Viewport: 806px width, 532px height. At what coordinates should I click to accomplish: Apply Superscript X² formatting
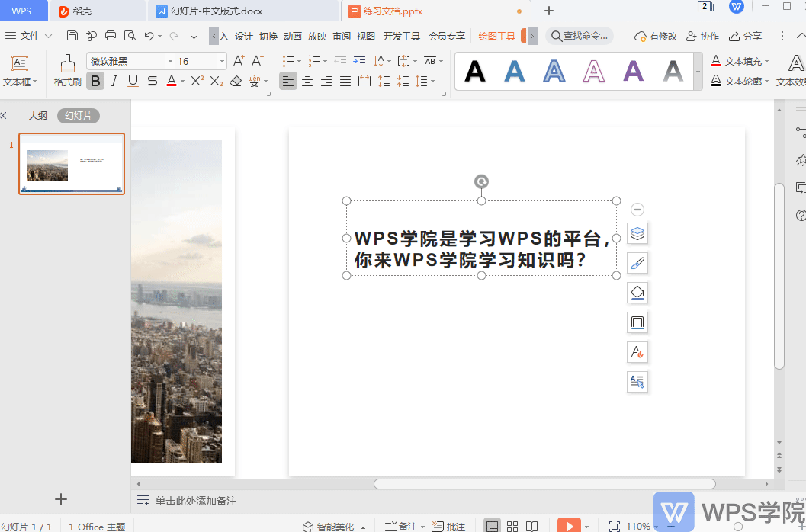point(197,81)
